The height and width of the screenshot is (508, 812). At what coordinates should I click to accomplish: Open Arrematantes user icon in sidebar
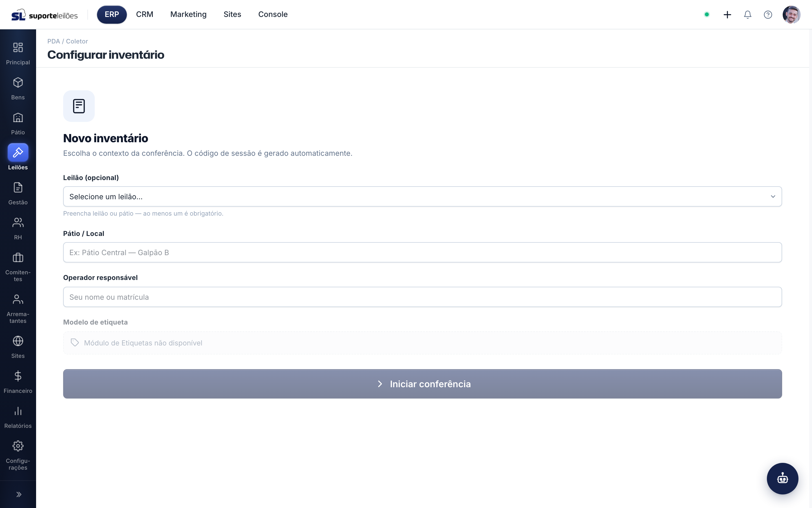click(18, 299)
